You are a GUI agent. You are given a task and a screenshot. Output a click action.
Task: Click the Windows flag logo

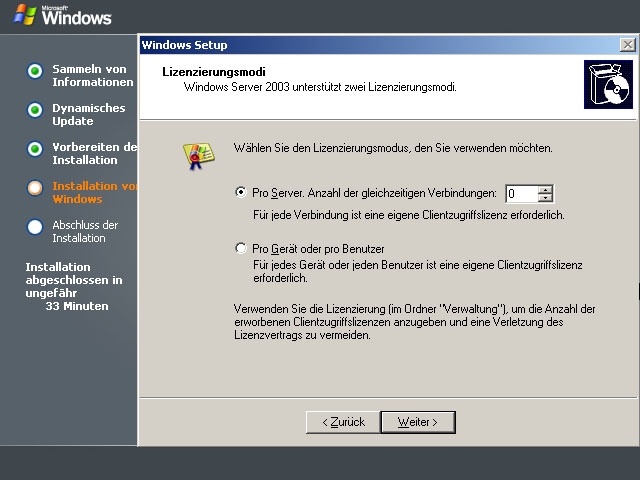(25, 14)
